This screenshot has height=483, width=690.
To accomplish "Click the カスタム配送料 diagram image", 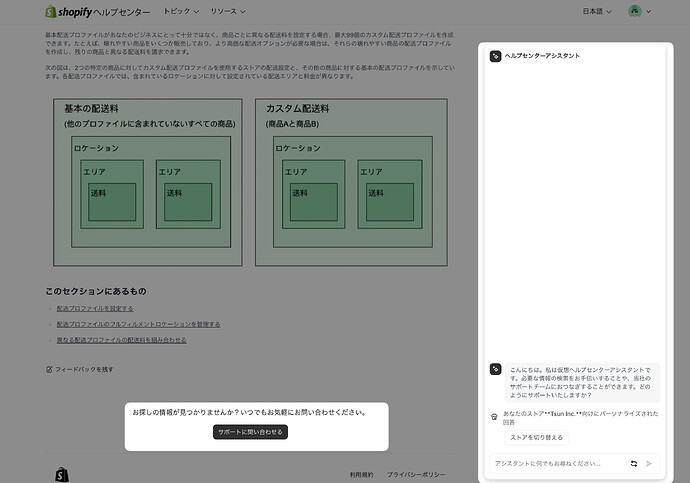I will pos(351,182).
